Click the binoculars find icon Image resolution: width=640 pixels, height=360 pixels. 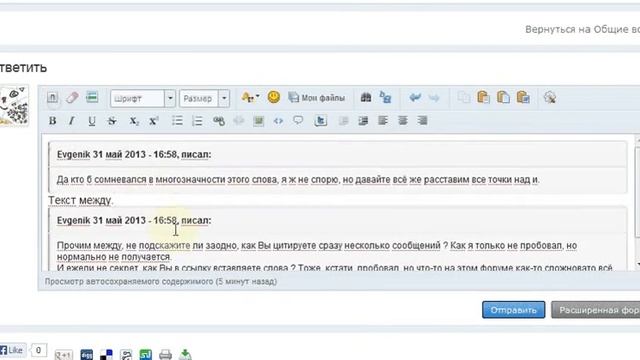pyautogui.click(x=366, y=98)
